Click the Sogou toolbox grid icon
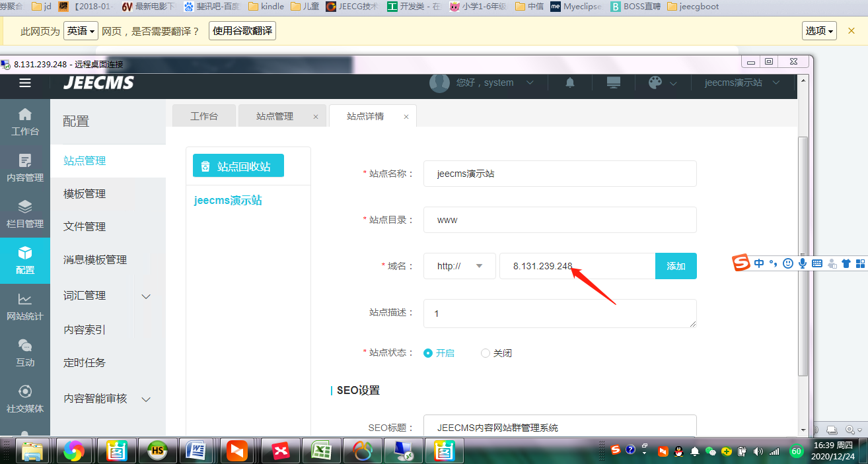This screenshot has width=868, height=464. pos(860,263)
